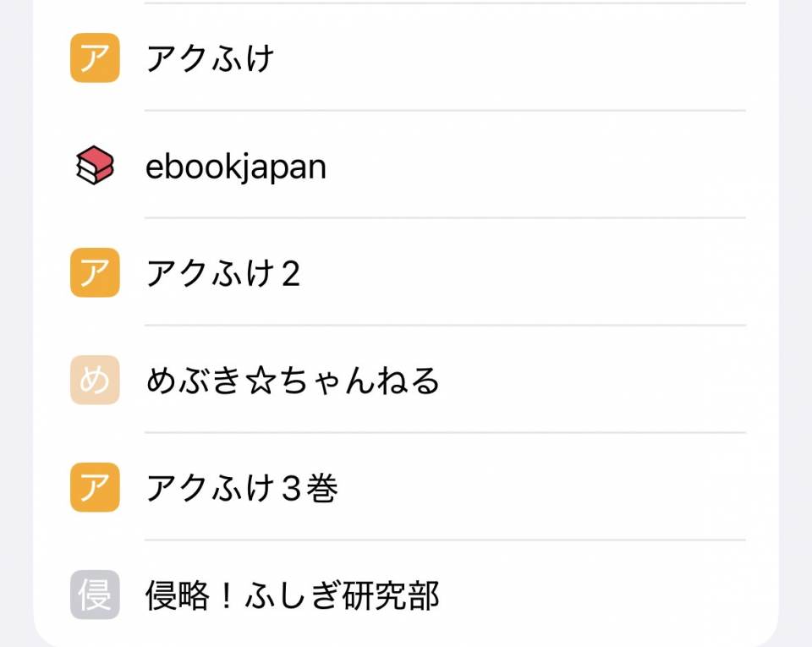This screenshot has width=812, height=647.
Task: Tap blank area right of first アクふけ title
Action: click(x=507, y=59)
